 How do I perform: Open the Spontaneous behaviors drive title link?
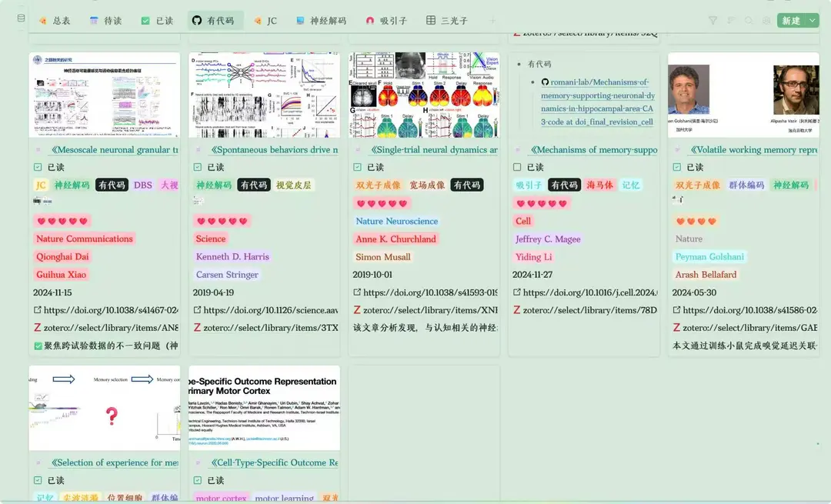click(275, 150)
